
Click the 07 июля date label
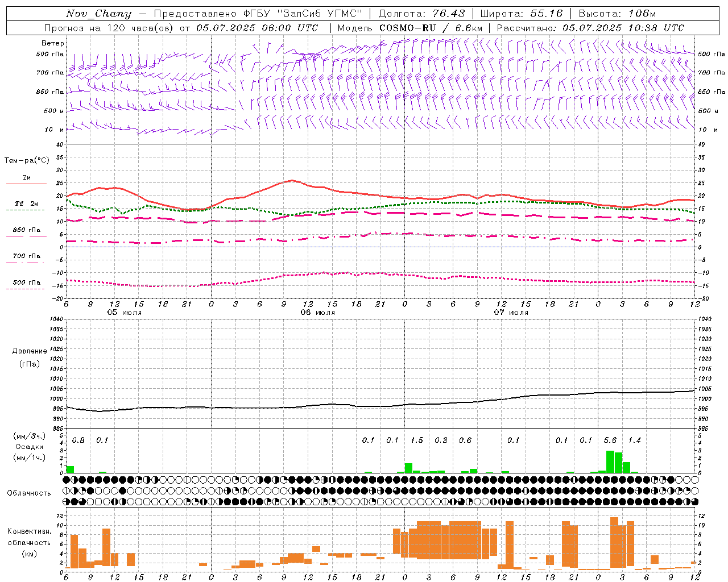511,313
